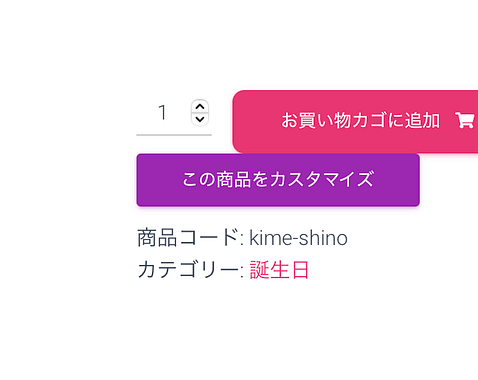
Task: Increase quantity with the up arrow
Action: [x=200, y=107]
